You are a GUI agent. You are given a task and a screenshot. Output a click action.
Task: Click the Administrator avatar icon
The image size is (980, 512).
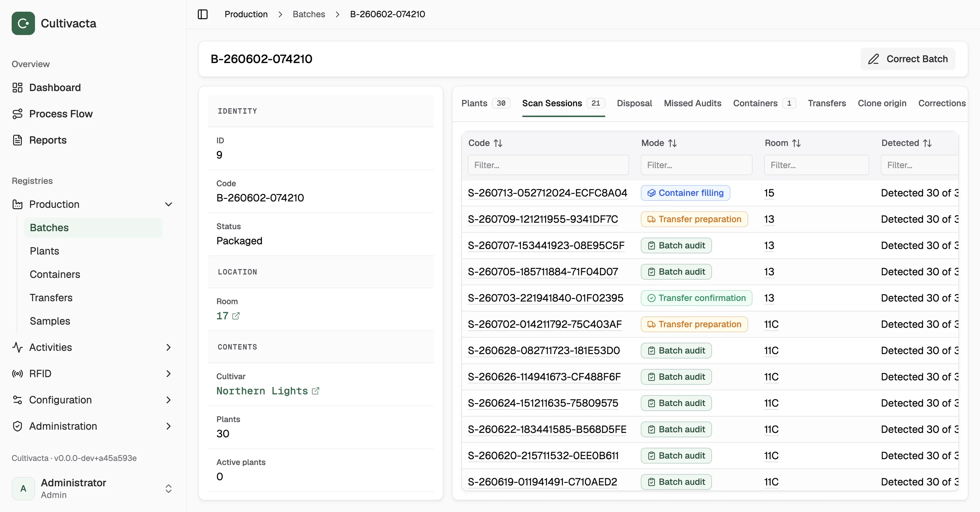click(x=23, y=488)
